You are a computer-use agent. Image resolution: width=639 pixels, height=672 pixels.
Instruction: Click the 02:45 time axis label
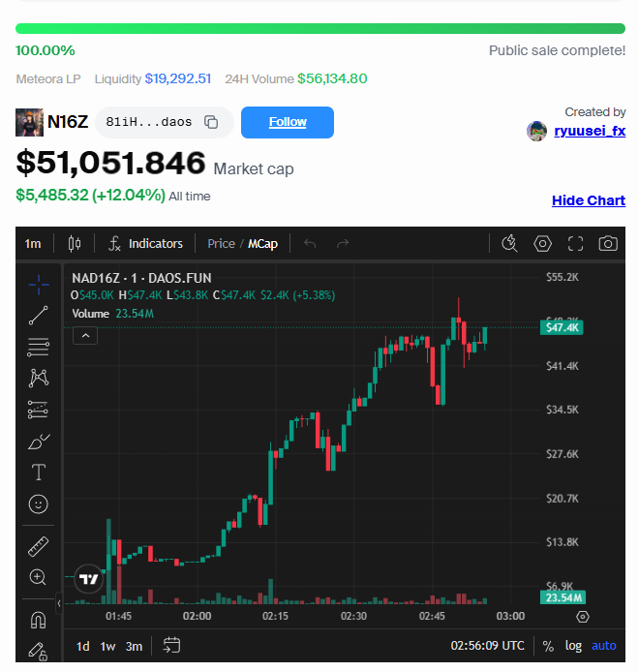pos(432,616)
